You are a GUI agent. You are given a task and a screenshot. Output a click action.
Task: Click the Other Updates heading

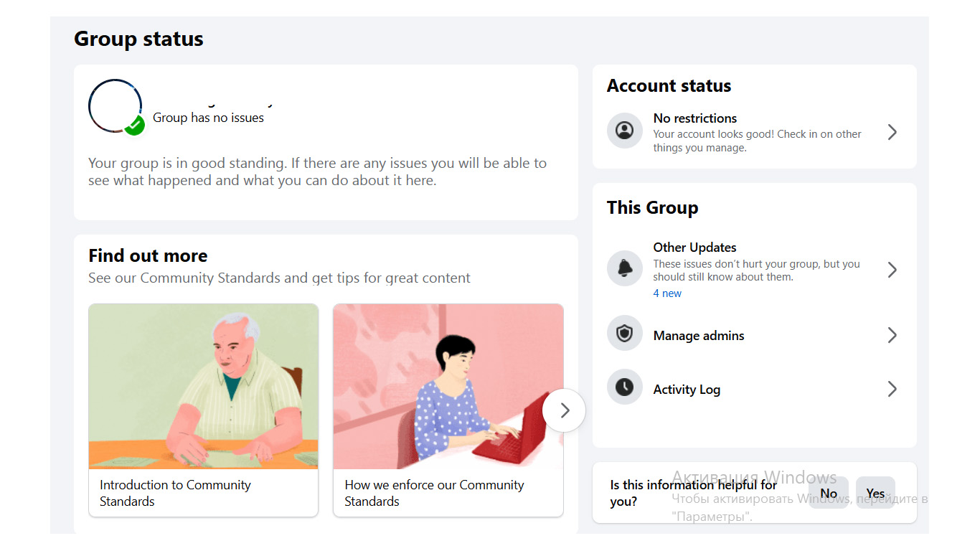click(694, 248)
